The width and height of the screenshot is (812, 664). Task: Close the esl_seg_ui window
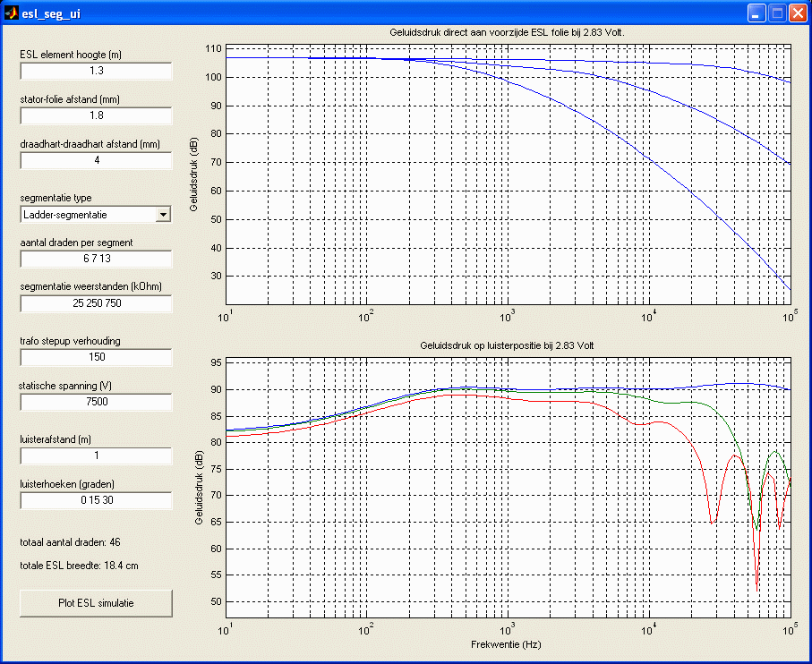pyautogui.click(x=797, y=13)
